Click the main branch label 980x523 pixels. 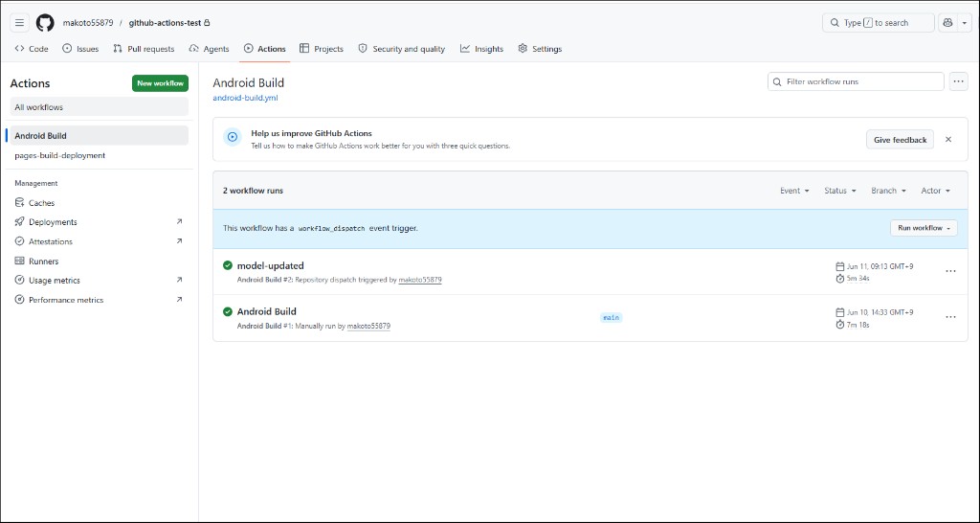(611, 318)
